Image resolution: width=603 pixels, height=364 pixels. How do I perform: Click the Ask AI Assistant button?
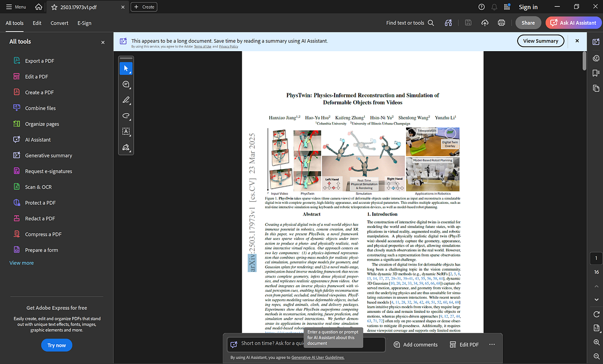573,23
